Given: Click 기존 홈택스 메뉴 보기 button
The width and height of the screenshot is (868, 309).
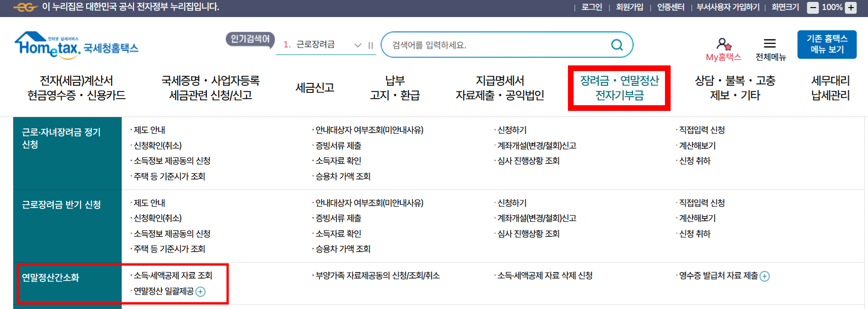Looking at the screenshot, I should (827, 44).
